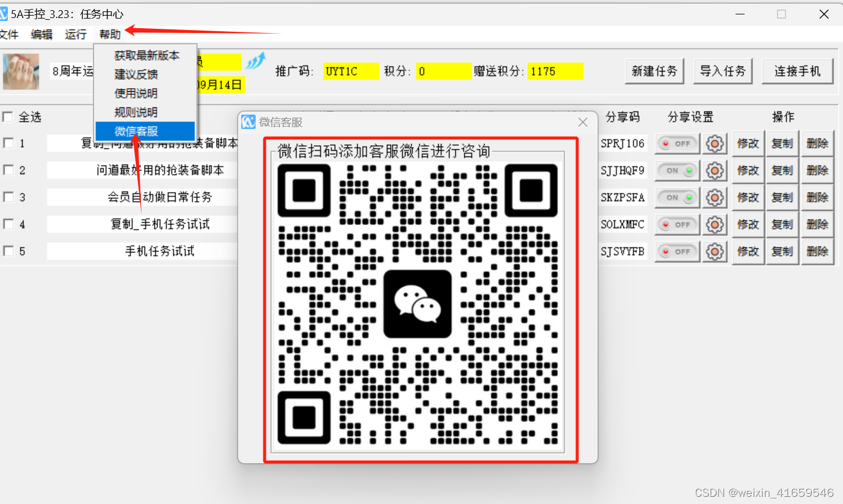Select task name 问道最好用的抢装备脚本 in row 2
Viewport: 843px width, 504px height.
160,170
